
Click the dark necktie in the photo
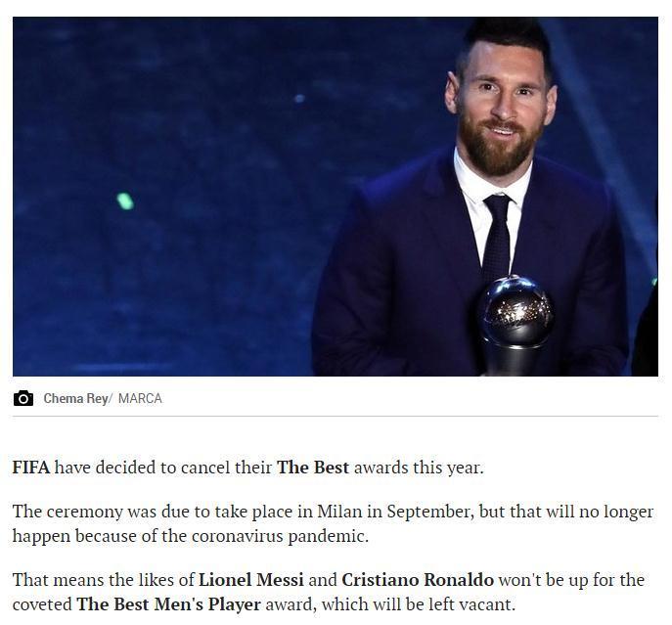pyautogui.click(x=497, y=235)
